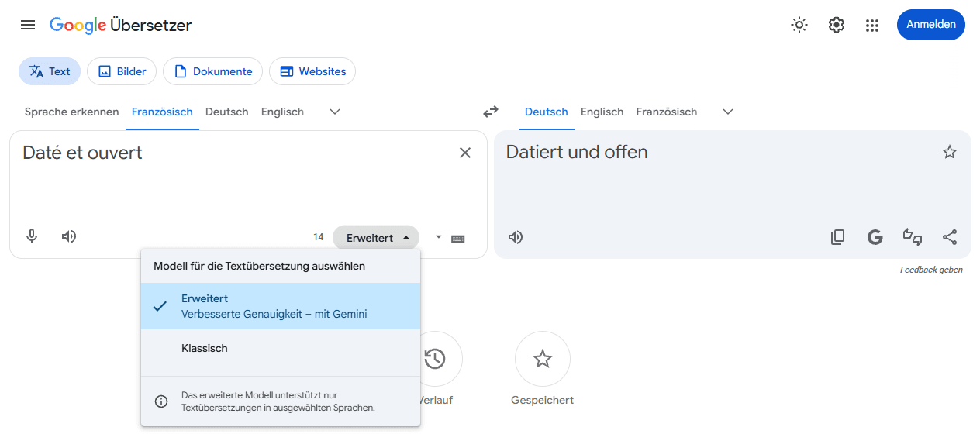Swap source and target languages
980x434 pixels.
(491, 112)
